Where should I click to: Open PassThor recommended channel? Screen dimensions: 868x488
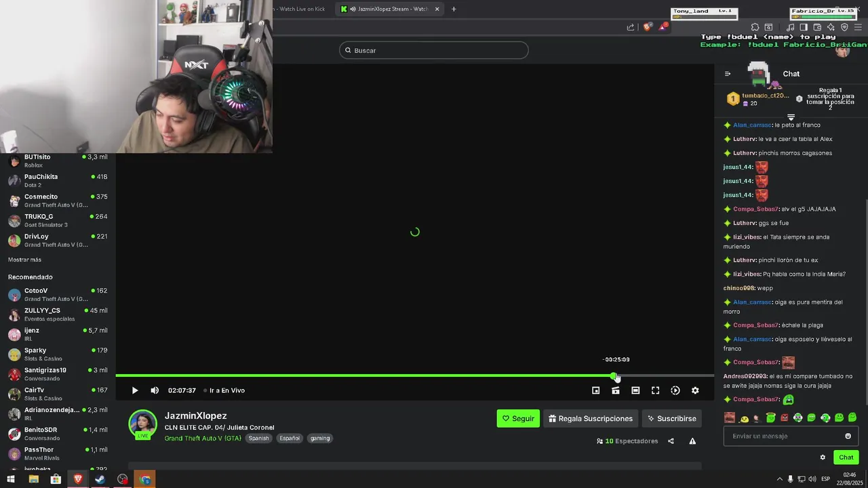tap(58, 453)
